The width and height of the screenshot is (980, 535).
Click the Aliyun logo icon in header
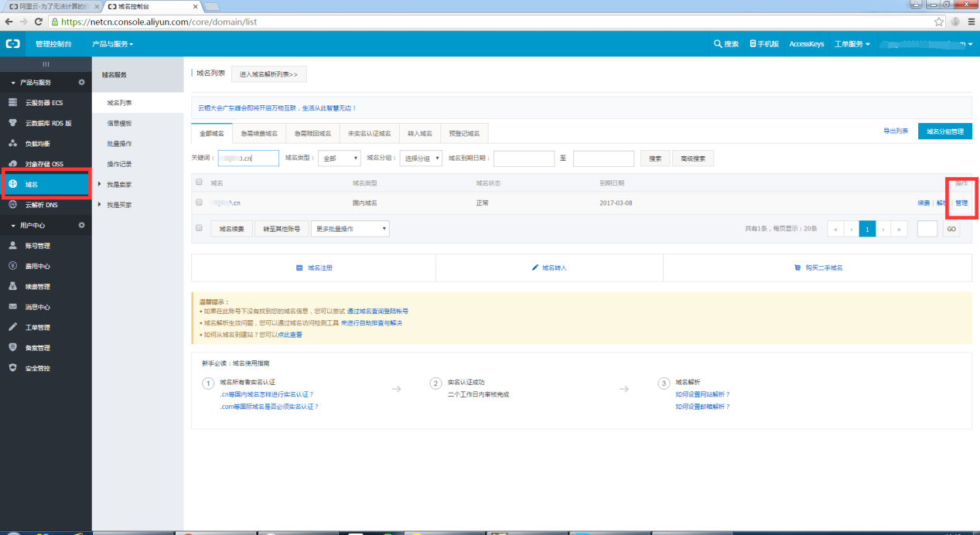[12, 44]
